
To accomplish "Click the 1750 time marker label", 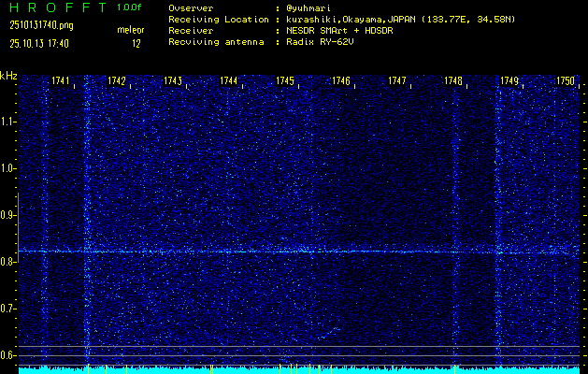I will point(566,80).
